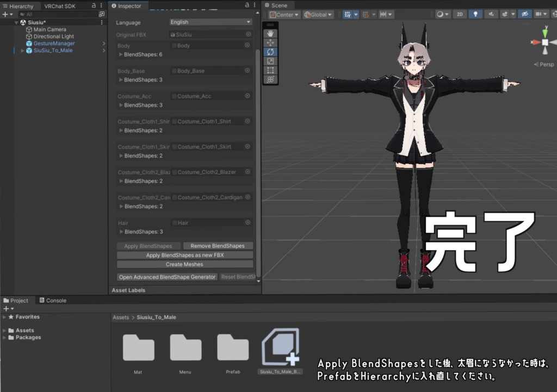
Task: Select the Rect transform tool
Action: 270,70
